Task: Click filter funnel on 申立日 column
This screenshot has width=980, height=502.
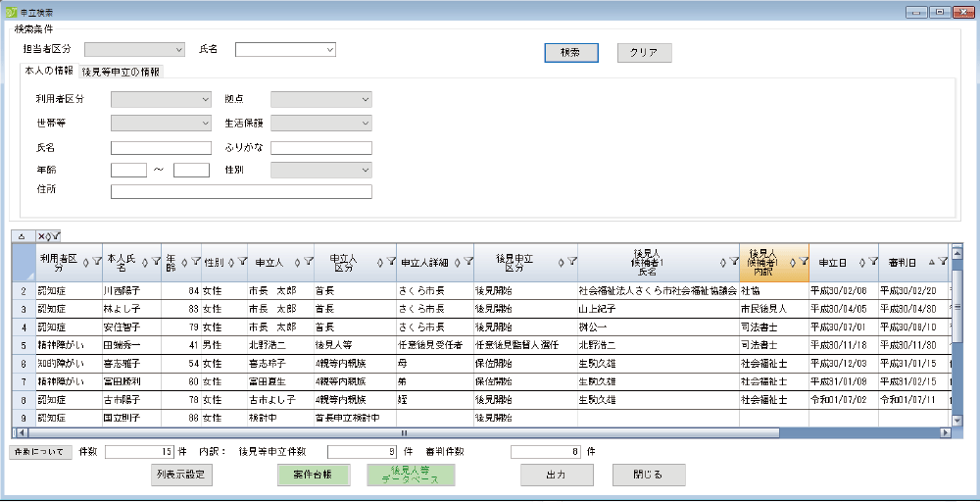Action: 871,262
